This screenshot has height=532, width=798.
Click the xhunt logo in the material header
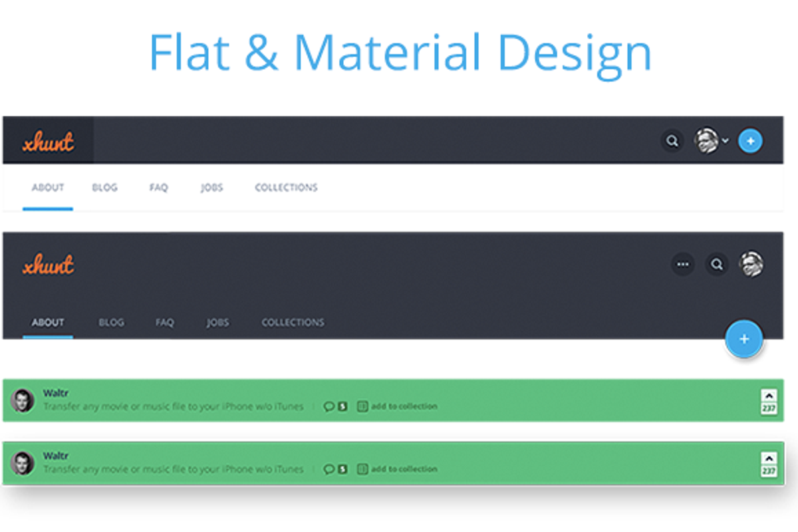48,265
